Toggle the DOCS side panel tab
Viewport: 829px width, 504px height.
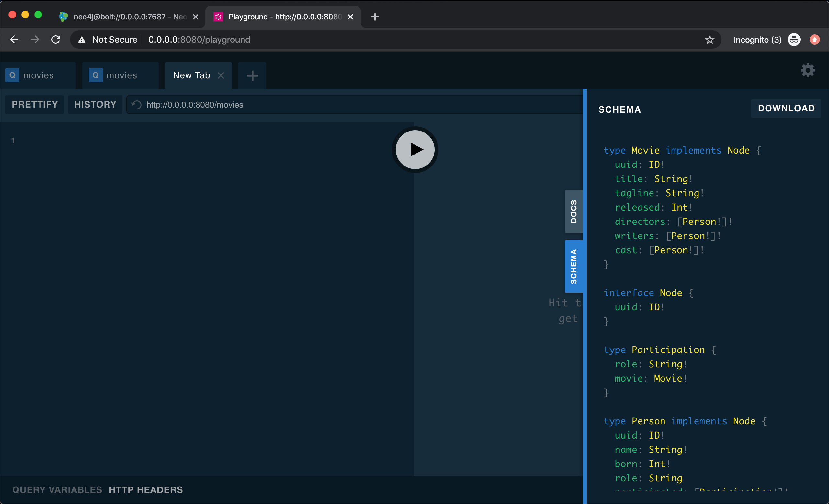click(x=573, y=211)
